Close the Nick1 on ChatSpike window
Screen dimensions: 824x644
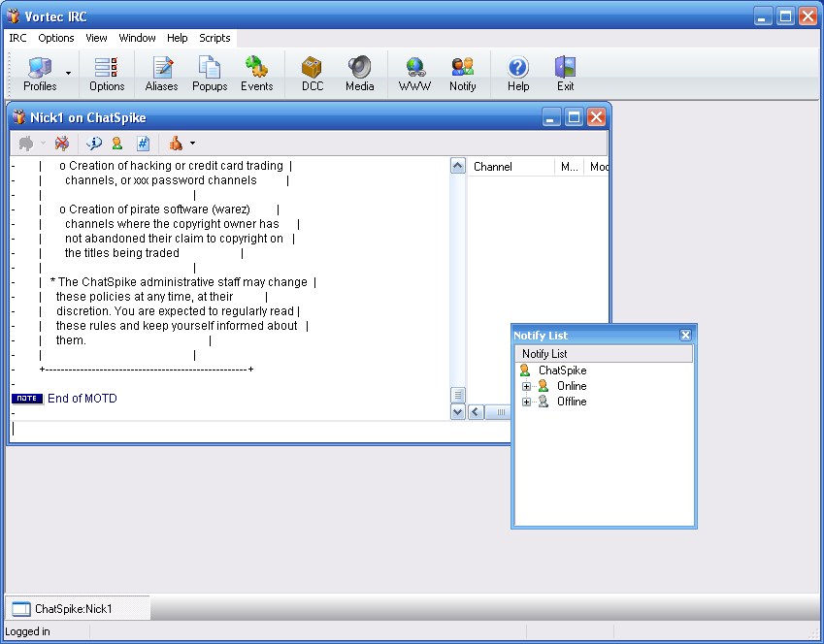pyautogui.click(x=596, y=117)
